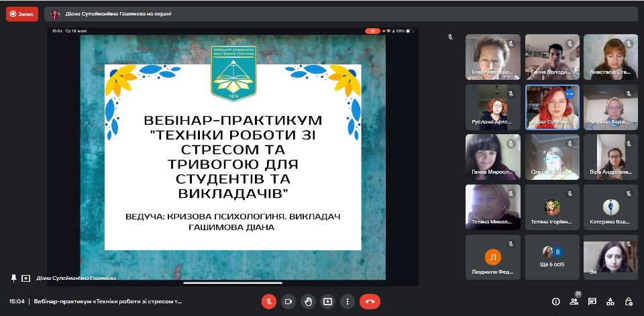Show everyone participants panel icon
This screenshot has height=316, width=644.
pyautogui.click(x=574, y=302)
